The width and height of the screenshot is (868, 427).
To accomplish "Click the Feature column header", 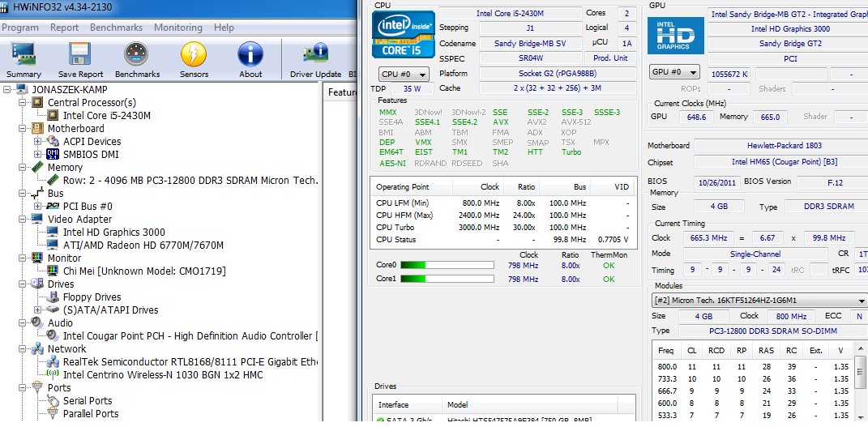I will coord(341,92).
